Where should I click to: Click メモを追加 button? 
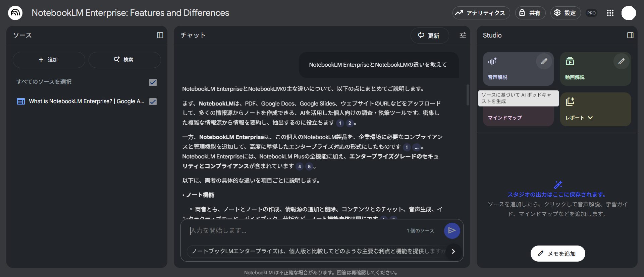coord(558,254)
